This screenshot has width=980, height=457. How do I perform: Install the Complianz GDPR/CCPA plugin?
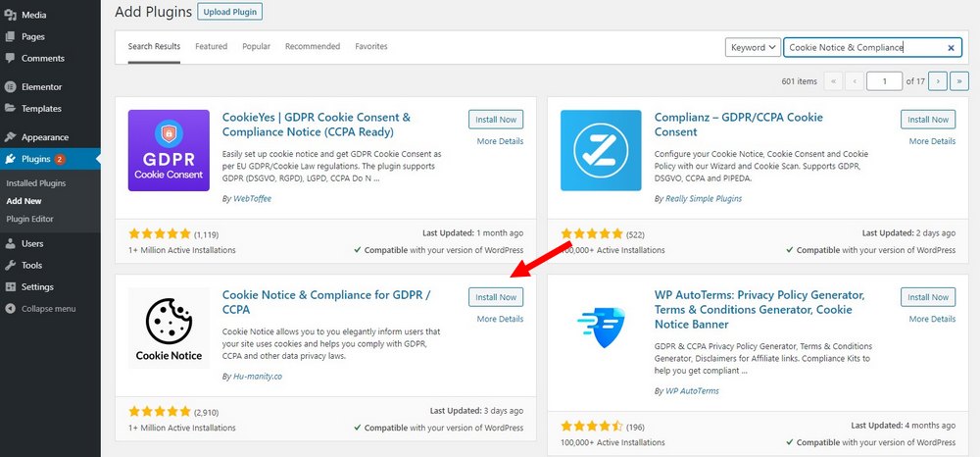928,120
